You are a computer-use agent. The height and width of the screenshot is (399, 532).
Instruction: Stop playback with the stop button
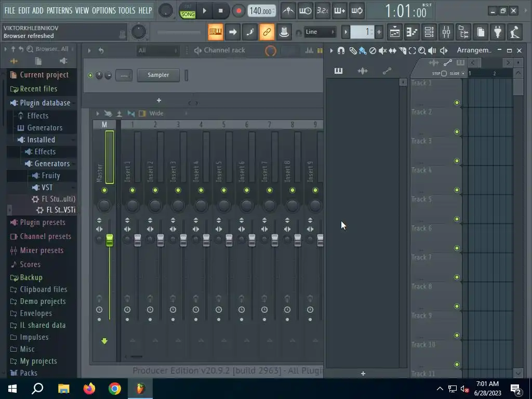pos(220,11)
